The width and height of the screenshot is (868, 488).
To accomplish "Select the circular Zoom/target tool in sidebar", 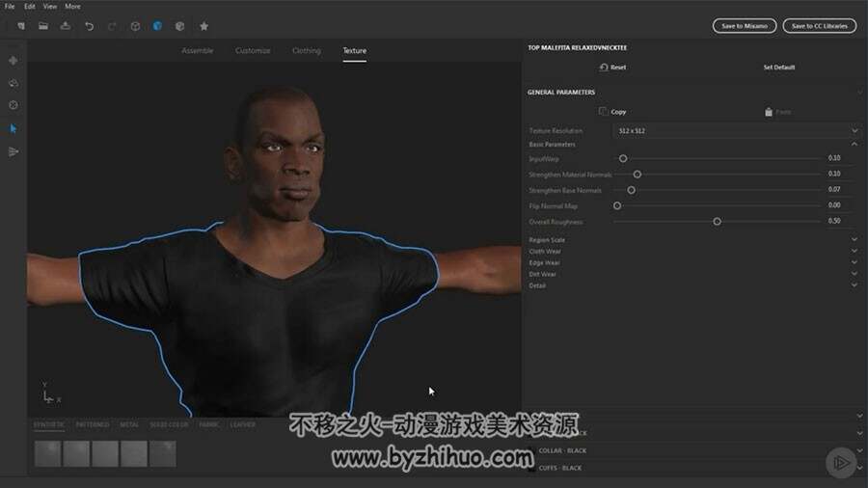I will point(14,105).
